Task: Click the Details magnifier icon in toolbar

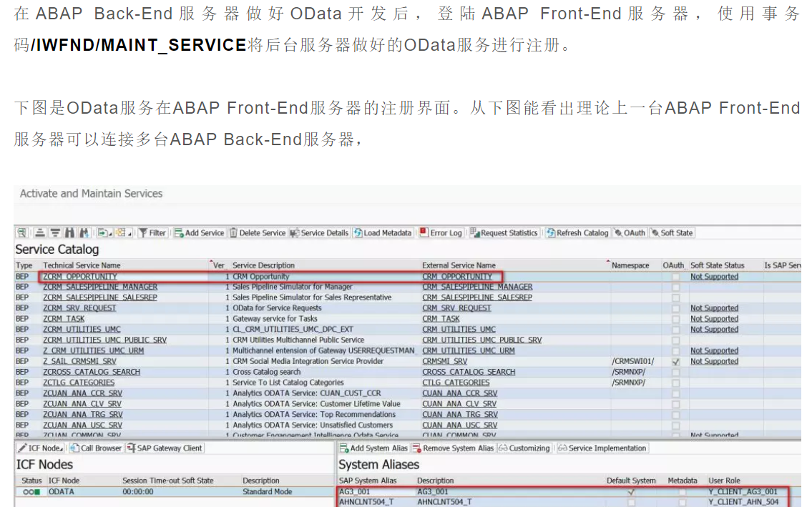Action: (x=21, y=233)
